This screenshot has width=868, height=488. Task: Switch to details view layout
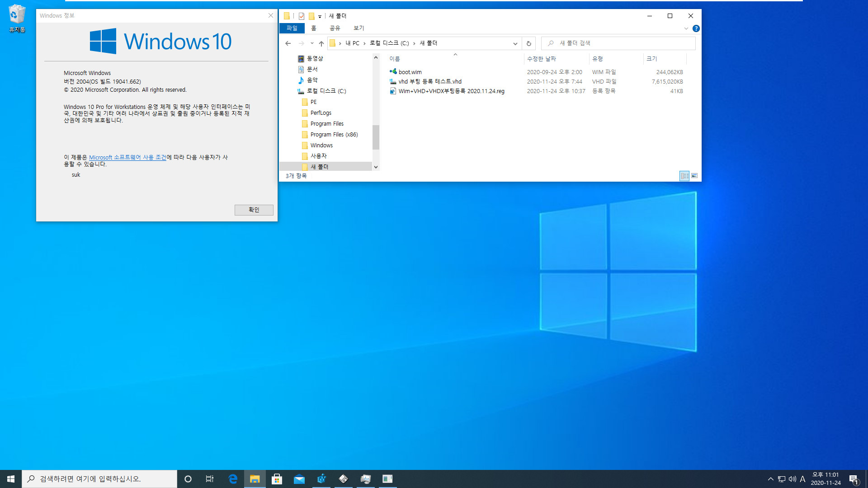(684, 176)
